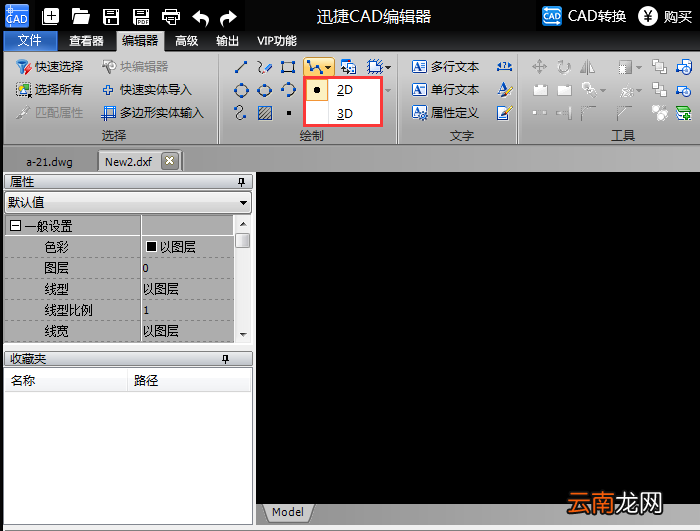This screenshot has width=700, height=531.
Task: Select the rectangle drawing tool
Action: point(288,67)
